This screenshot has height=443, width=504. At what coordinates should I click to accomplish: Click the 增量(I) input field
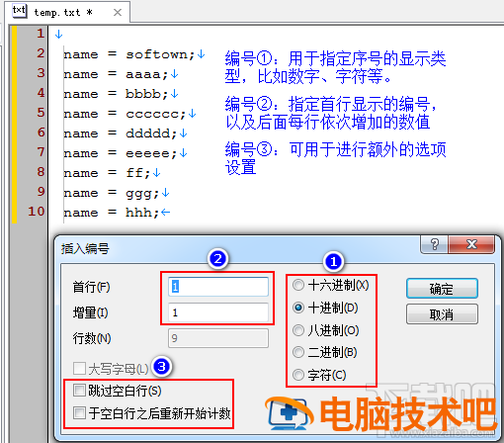tap(218, 312)
